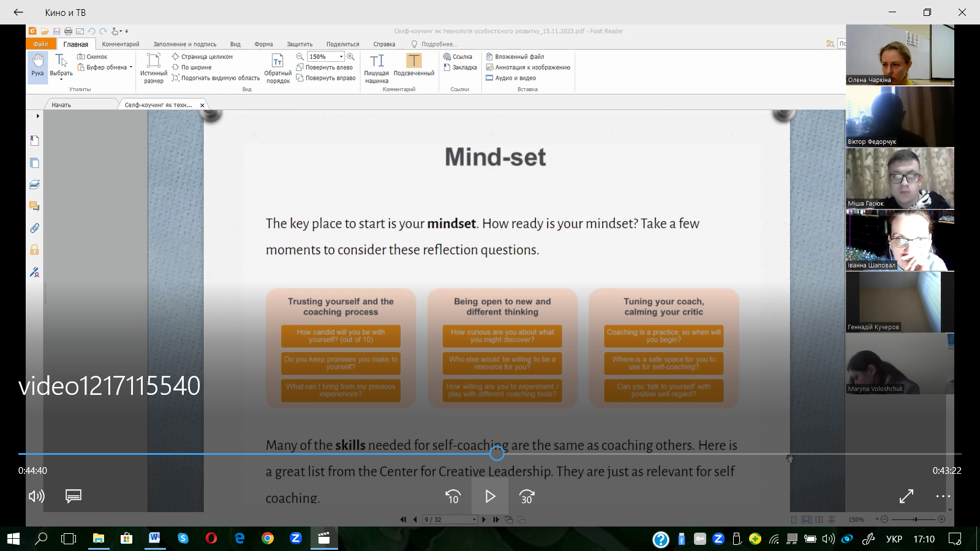Activate the Подсвеченный highlight tool
The image size is (980, 551).
coord(414,64)
